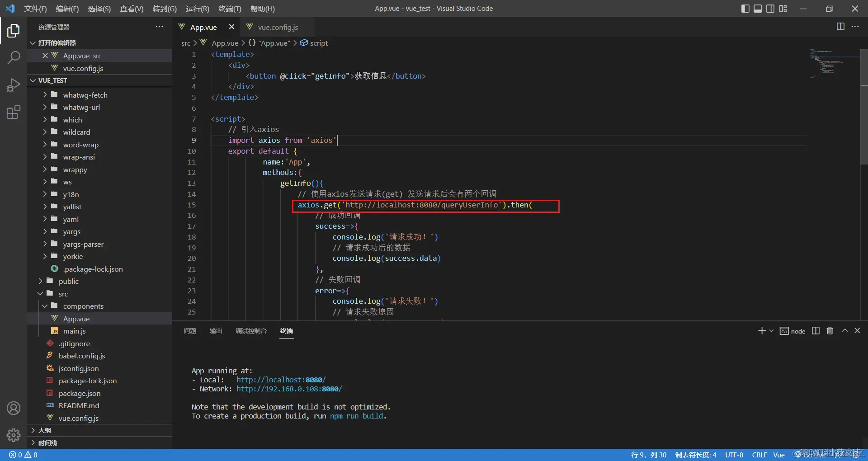The image size is (868, 461).
Task: Kill terminal with trash icon
Action: coord(830,331)
